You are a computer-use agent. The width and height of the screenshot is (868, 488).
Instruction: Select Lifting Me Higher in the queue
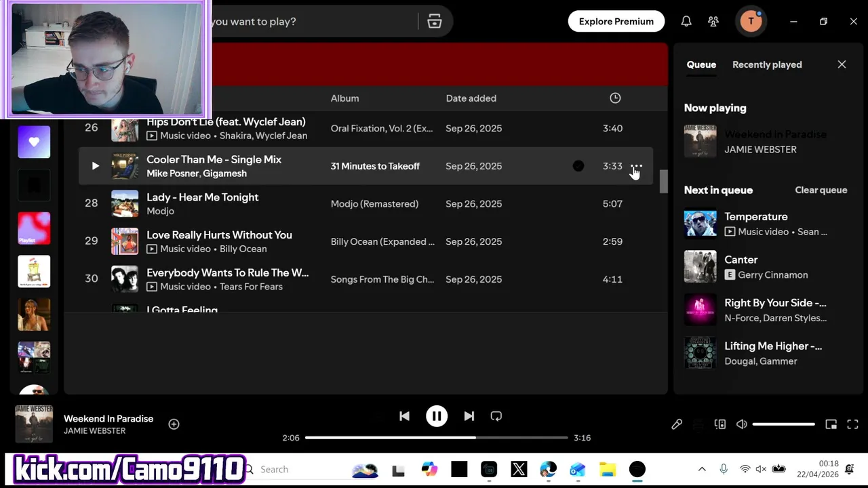766,353
